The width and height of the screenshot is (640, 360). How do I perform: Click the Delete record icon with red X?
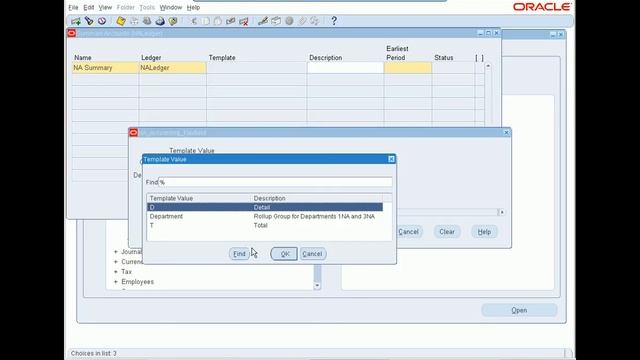[x=244, y=21]
